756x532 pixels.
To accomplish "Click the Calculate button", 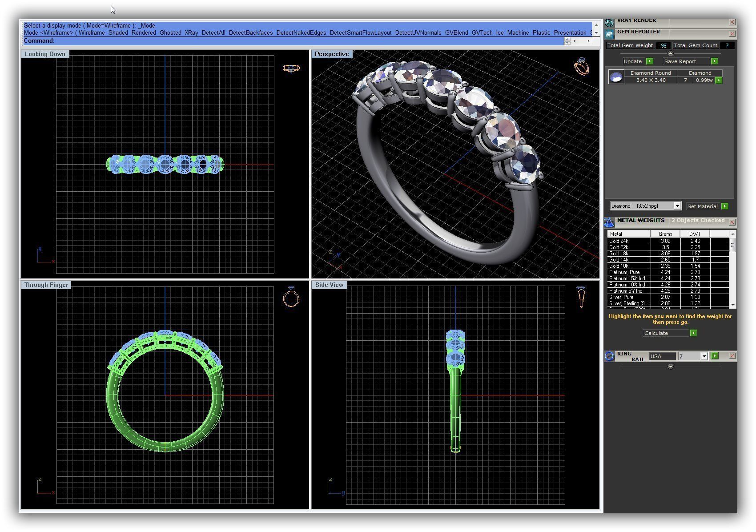I will point(666,333).
